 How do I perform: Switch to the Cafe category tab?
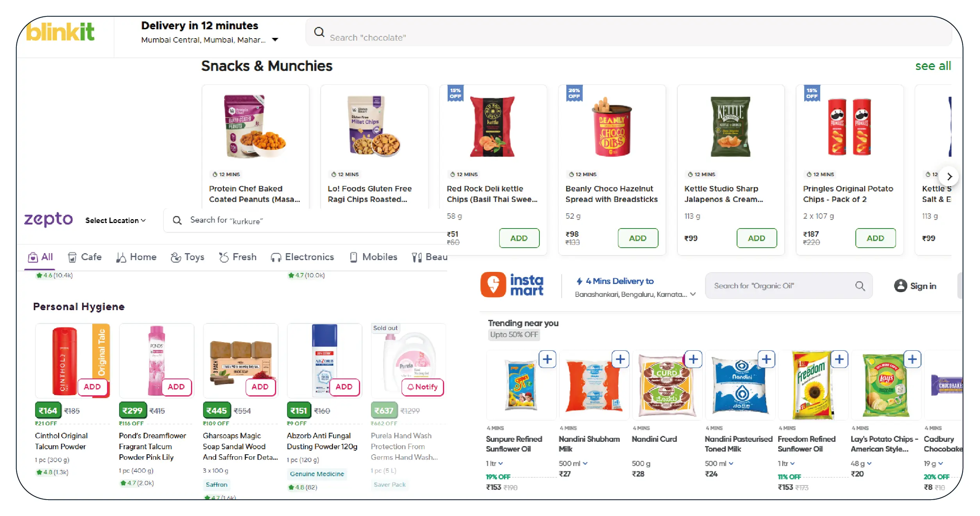click(85, 257)
